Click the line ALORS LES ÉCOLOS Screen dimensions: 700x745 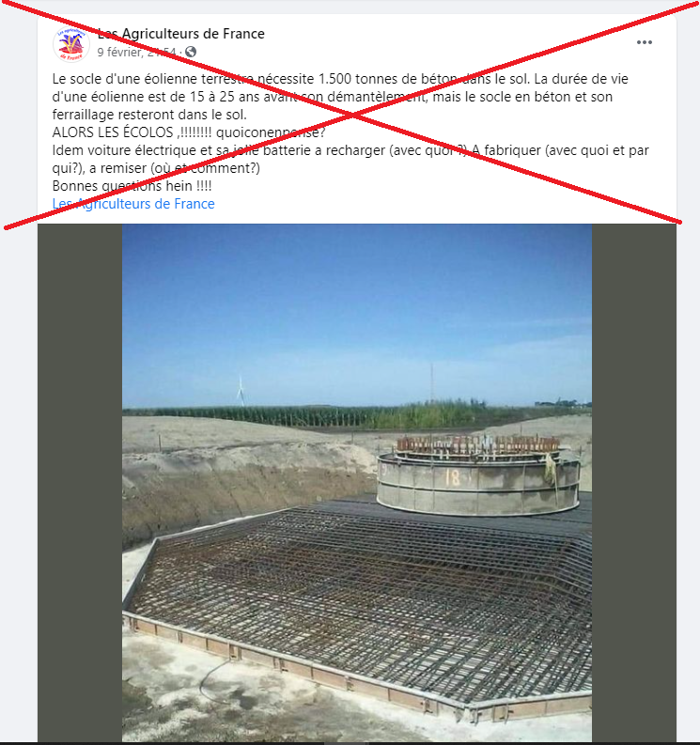[189, 132]
